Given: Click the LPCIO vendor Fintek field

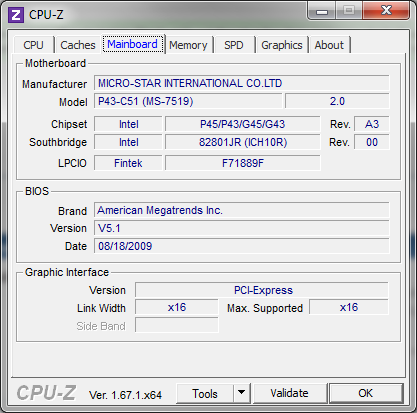Looking at the screenshot, I should [x=128, y=163].
